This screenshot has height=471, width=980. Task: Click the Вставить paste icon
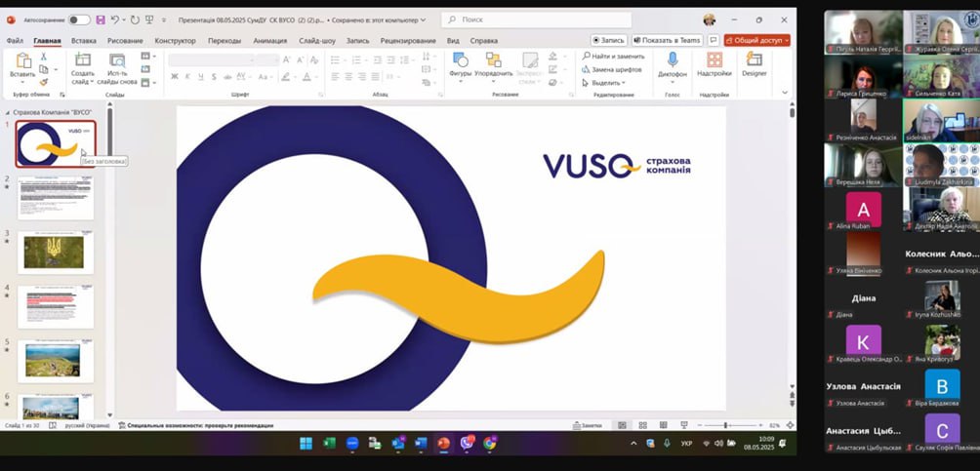pyautogui.click(x=23, y=60)
